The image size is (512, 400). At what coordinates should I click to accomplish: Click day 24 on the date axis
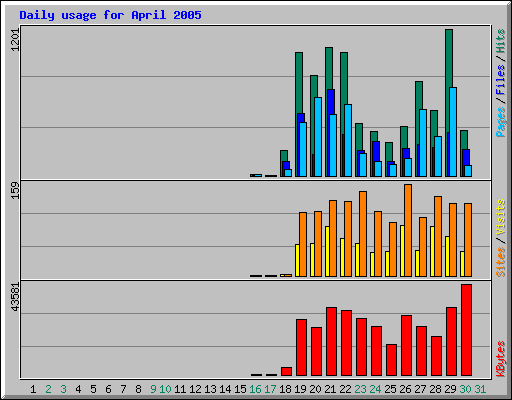[x=375, y=389]
